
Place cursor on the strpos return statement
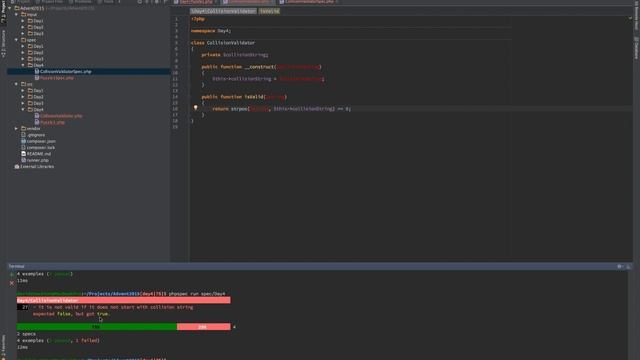tap(281, 109)
